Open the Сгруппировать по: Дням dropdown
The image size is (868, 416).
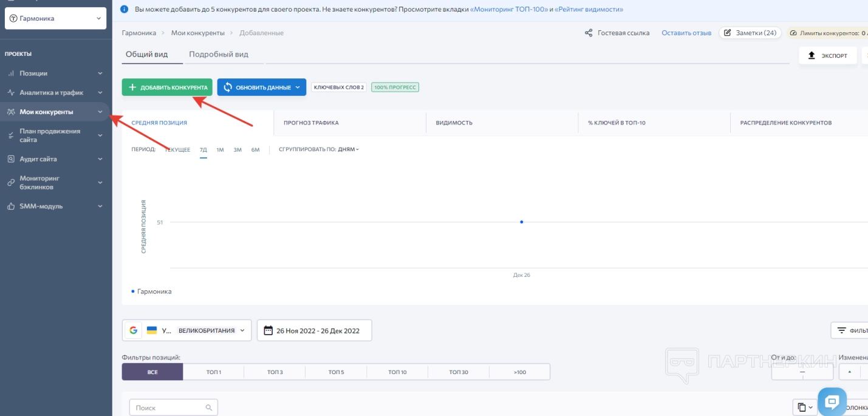[319, 149]
